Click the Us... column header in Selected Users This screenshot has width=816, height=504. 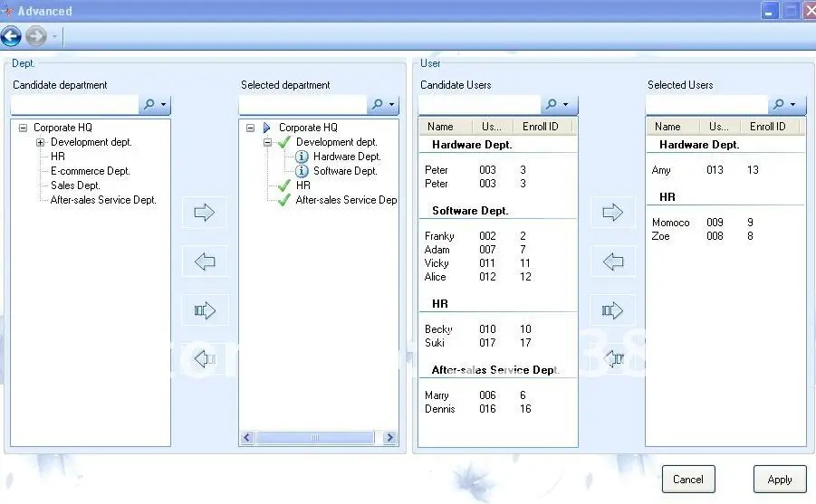point(720,127)
